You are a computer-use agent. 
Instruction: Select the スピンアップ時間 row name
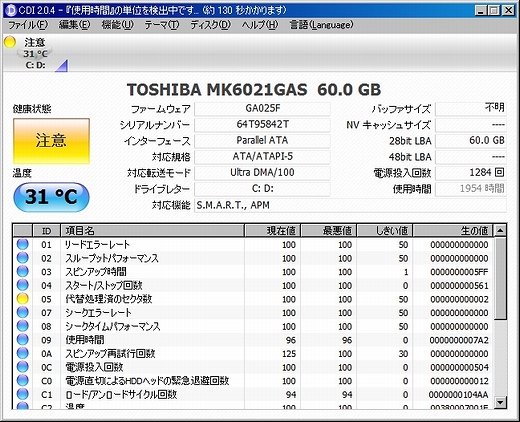[x=96, y=272]
